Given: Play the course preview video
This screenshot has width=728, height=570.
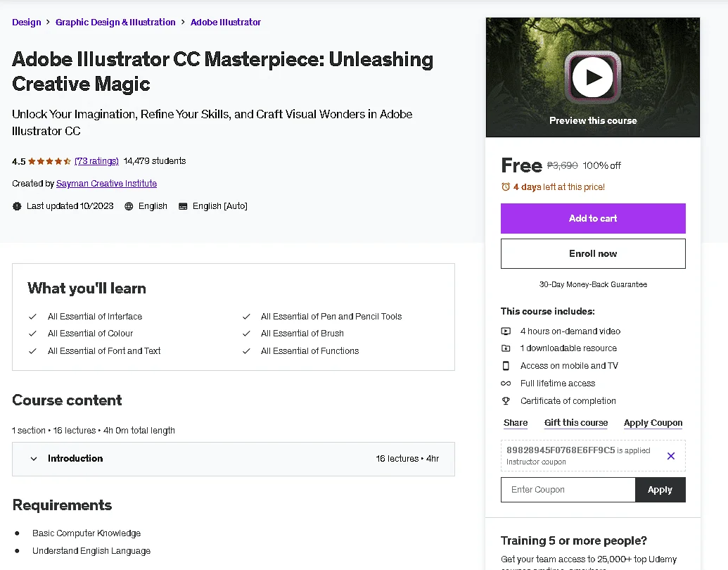Looking at the screenshot, I should point(592,77).
